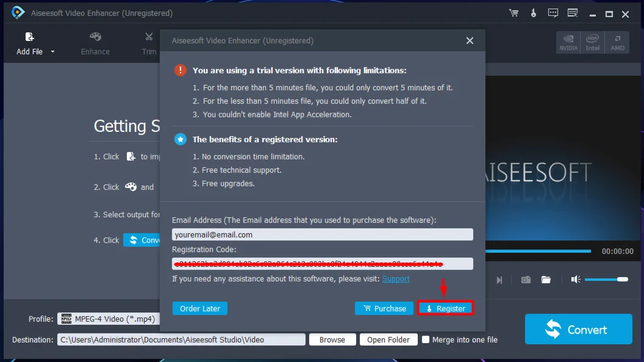This screenshot has width=644, height=362.
Task: Click the Registration Code input field
Action: pyautogui.click(x=323, y=264)
